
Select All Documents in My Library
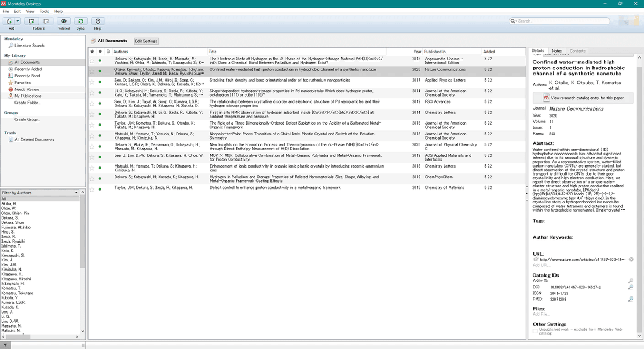pyautogui.click(x=27, y=62)
